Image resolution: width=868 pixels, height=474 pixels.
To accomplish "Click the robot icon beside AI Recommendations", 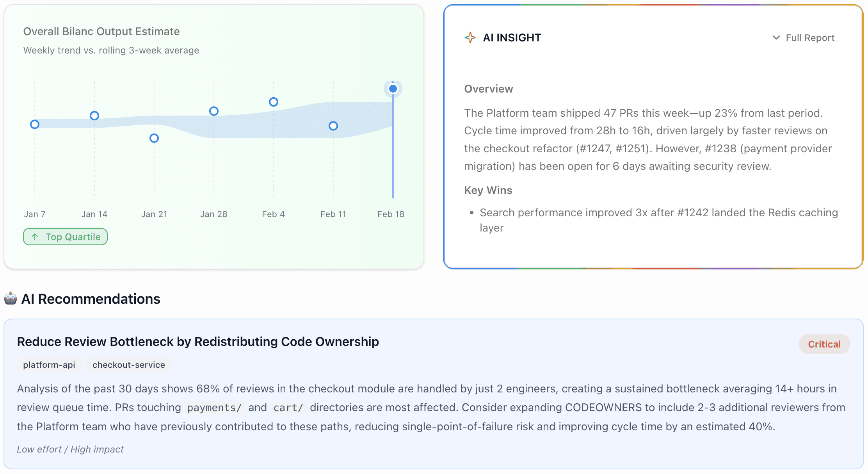I will 11,298.
